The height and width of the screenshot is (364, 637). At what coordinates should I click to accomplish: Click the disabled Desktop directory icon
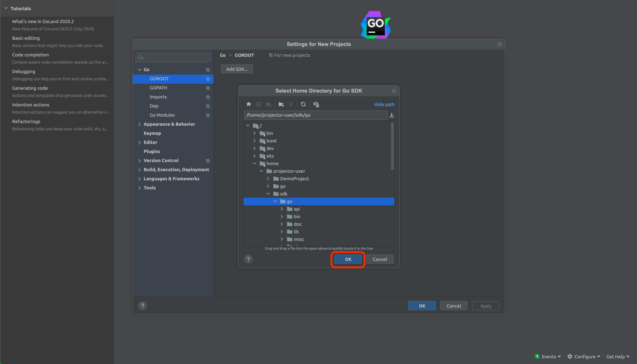click(x=258, y=104)
